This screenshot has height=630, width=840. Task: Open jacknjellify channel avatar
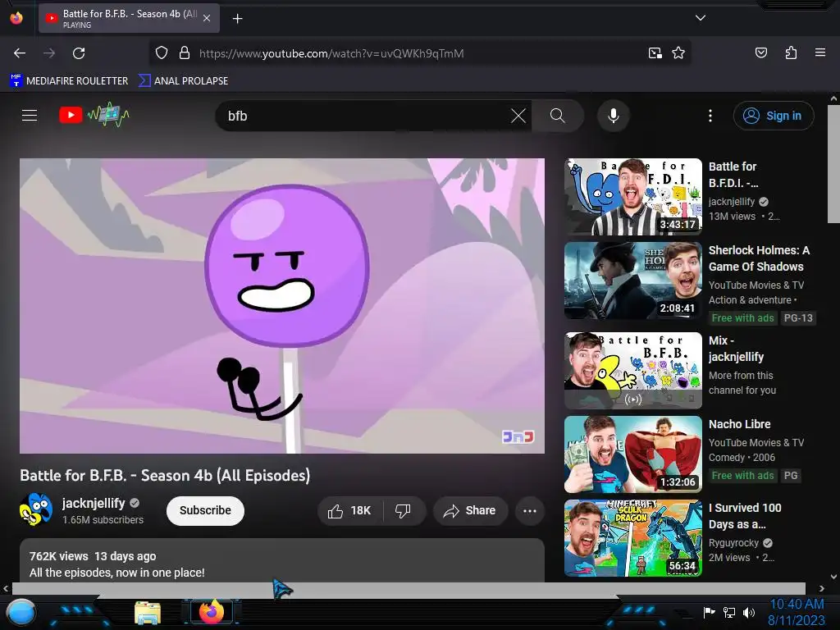(36, 509)
